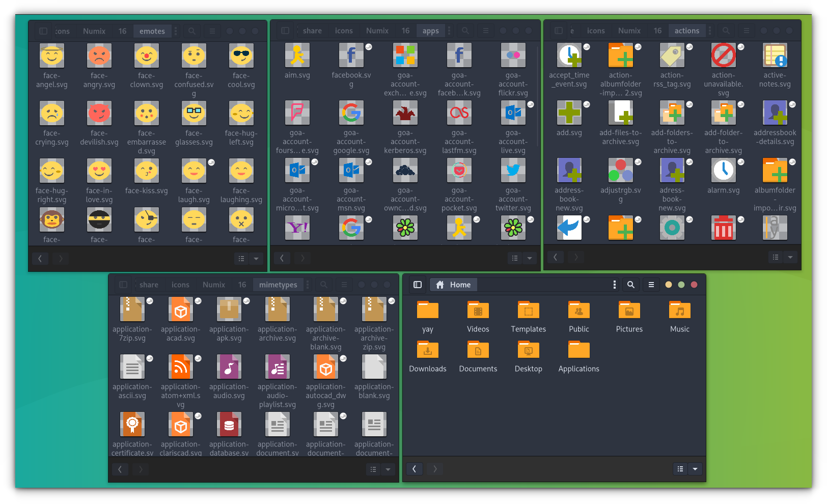Switch Home window to list view
This screenshot has width=827, height=504.
(680, 469)
